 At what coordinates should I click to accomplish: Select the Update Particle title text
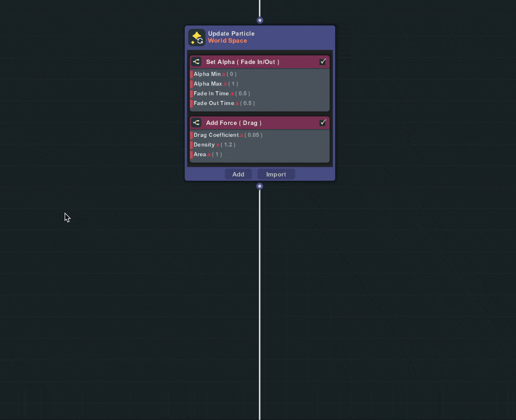pyautogui.click(x=231, y=34)
